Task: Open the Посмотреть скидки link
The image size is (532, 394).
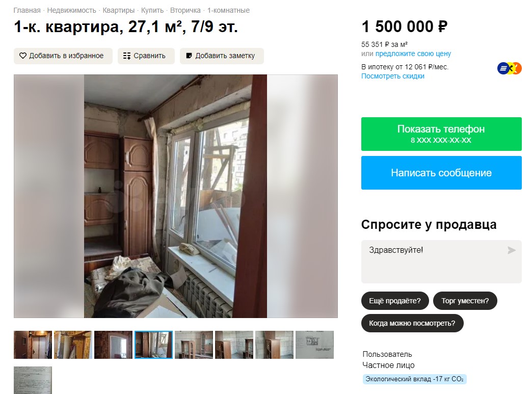Action: tap(392, 76)
